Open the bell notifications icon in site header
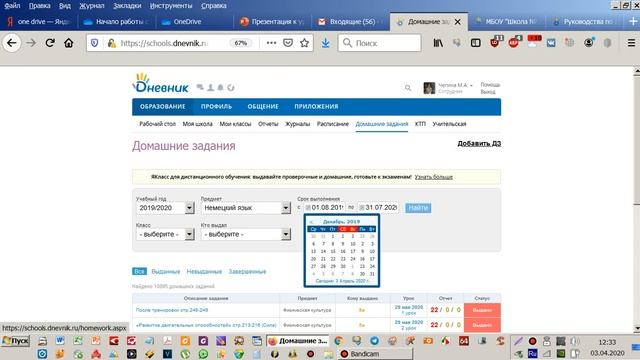Screen dimensions: 640x360 (x=220, y=87)
